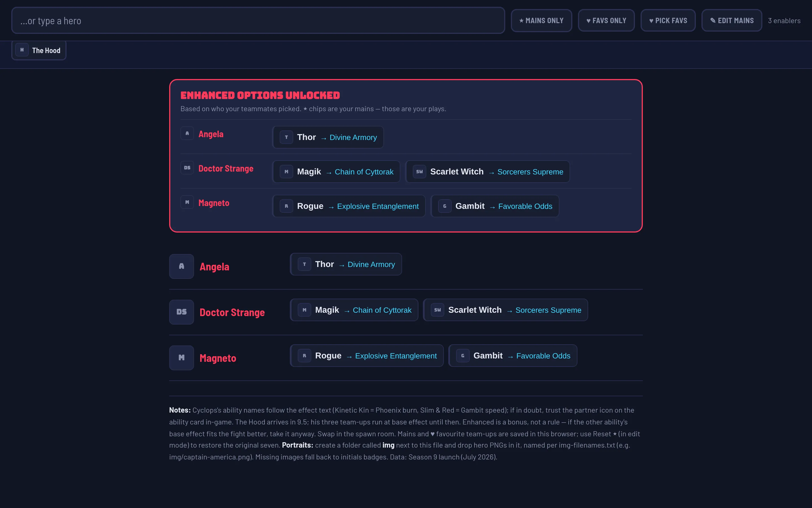Click Scarlet Witch SW badge in lower list
The width and height of the screenshot is (812, 508).
tap(438, 310)
